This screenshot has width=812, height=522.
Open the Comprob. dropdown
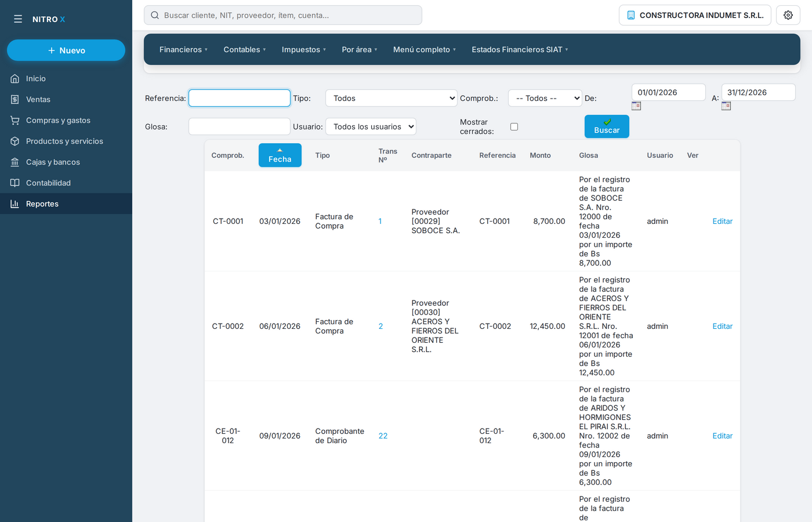tap(545, 98)
